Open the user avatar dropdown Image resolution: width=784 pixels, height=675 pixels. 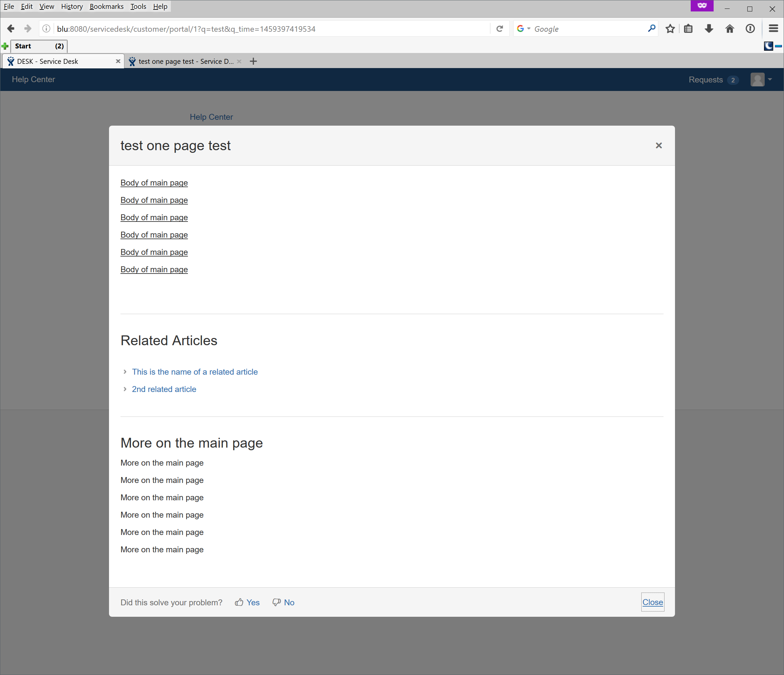click(x=761, y=80)
